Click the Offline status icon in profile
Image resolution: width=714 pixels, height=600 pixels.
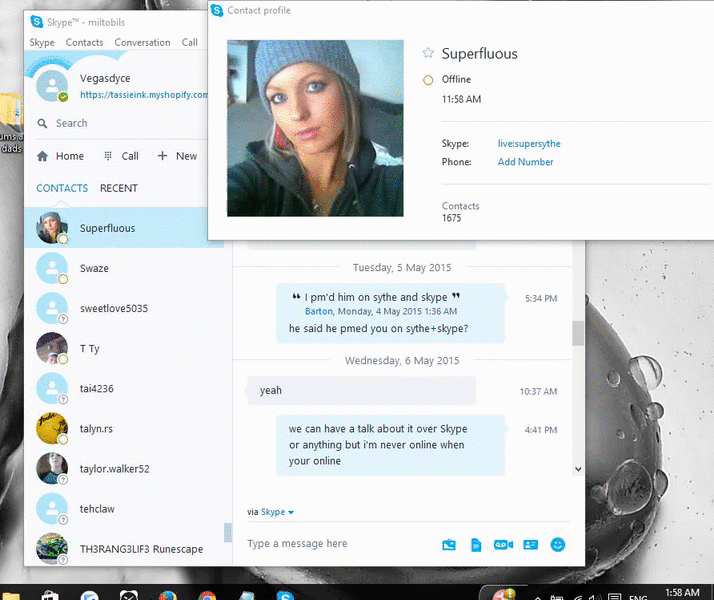pos(428,80)
